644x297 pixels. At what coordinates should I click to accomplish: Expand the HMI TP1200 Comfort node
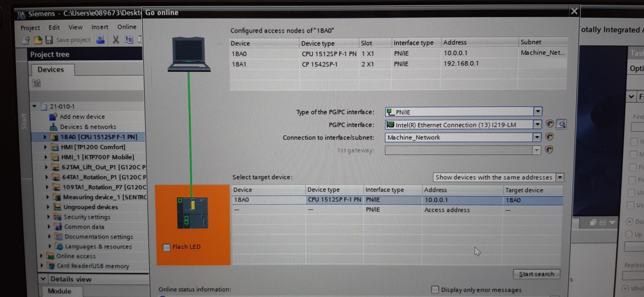[x=45, y=147]
